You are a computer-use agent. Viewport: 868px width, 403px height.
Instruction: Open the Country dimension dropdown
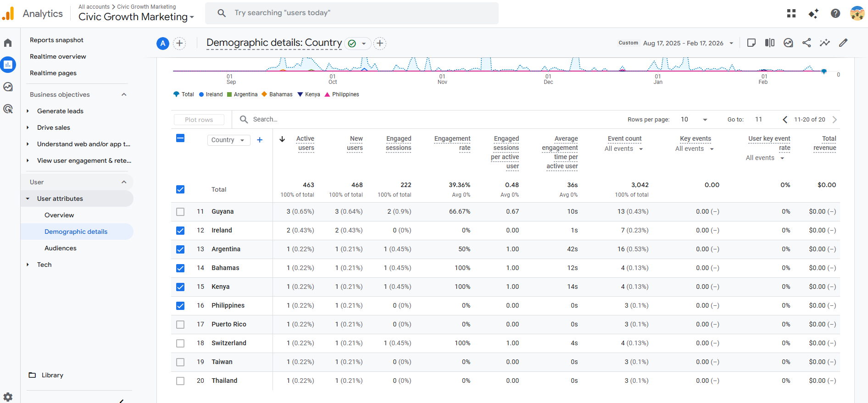[x=228, y=140]
